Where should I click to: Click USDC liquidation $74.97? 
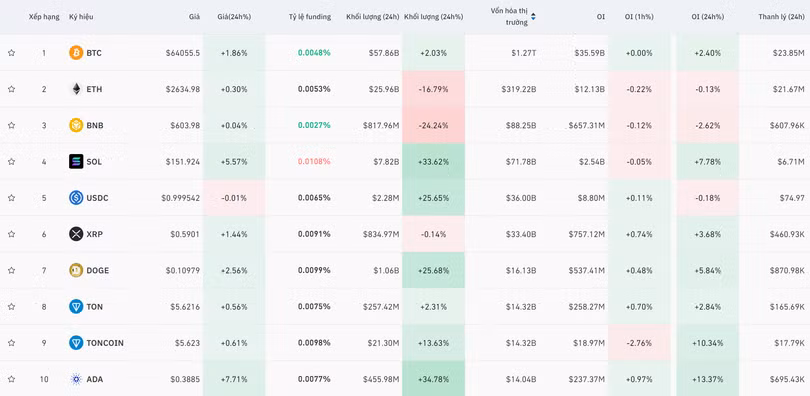point(792,198)
